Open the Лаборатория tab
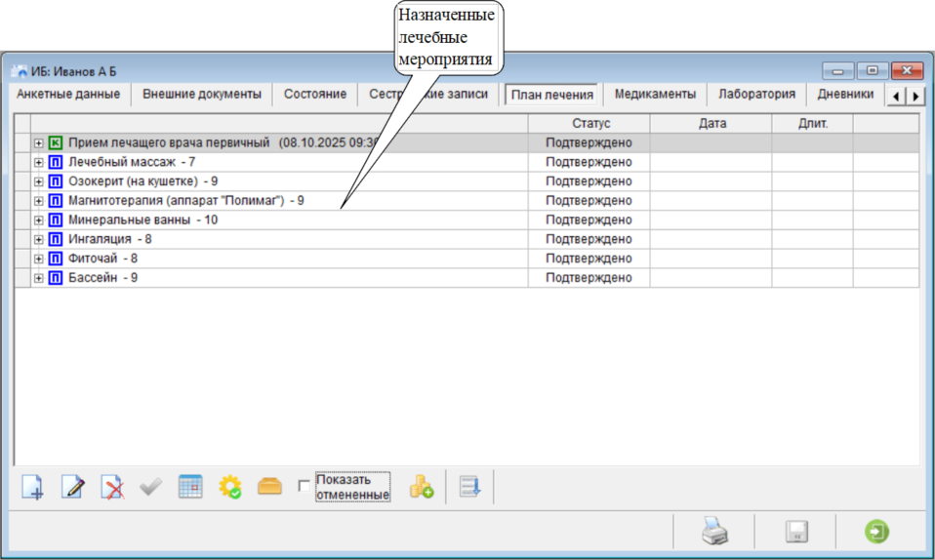Viewport: 935px width, 560px height. click(756, 95)
